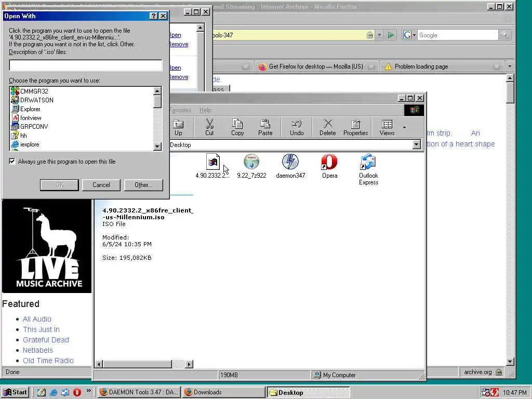Click the This Just In link
This screenshot has height=399, width=532.
pos(41,329)
